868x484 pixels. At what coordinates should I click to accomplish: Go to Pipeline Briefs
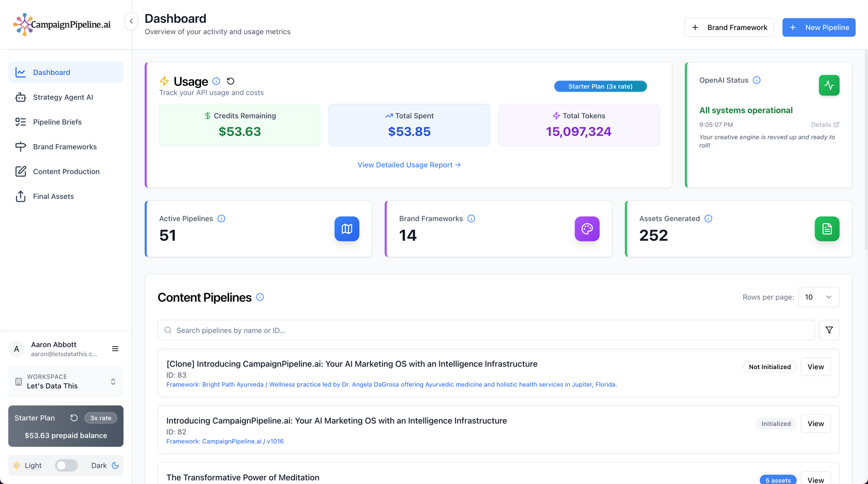point(66,122)
